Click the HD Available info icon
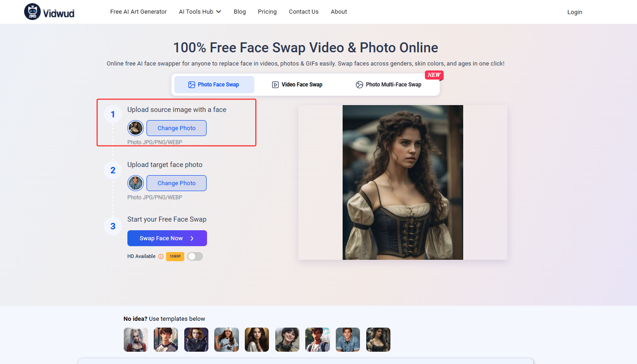This screenshot has width=637, height=364. pos(161,257)
